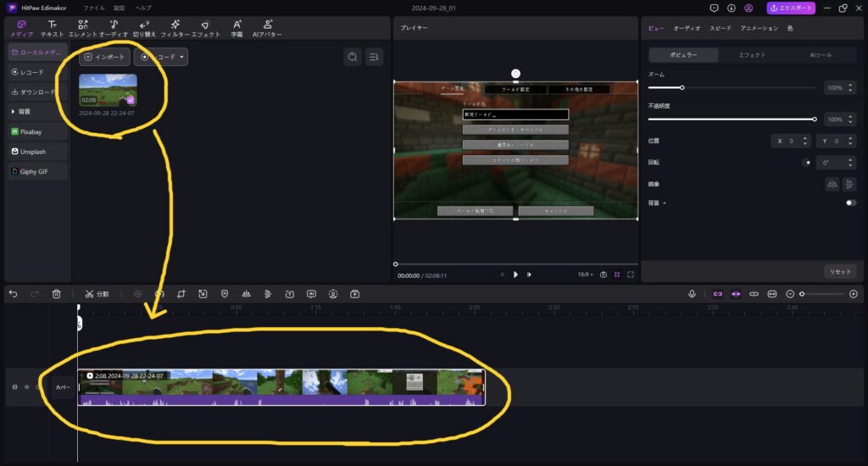Click the mirror flip icon in timeline toolbar
Screen dimensions: 868x466
click(247, 294)
